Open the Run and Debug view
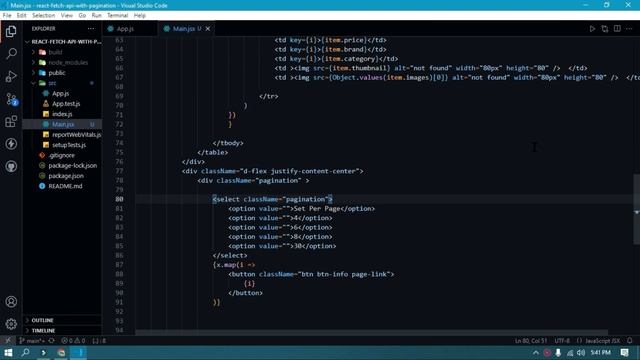 pos(11,76)
